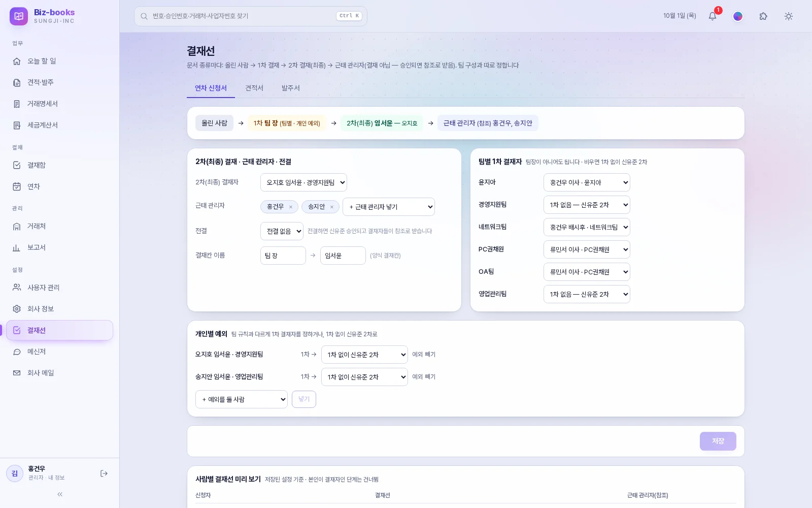Remove 송지안 chip using its x

coord(332,207)
